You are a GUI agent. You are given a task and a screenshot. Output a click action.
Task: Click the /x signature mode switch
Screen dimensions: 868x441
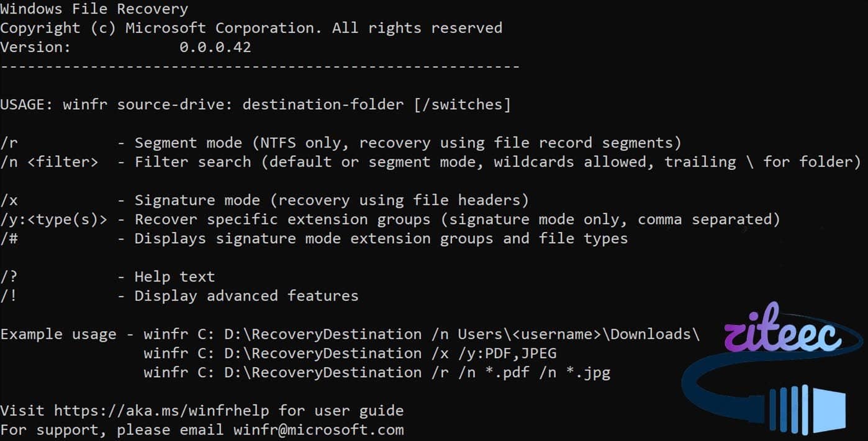(9, 200)
